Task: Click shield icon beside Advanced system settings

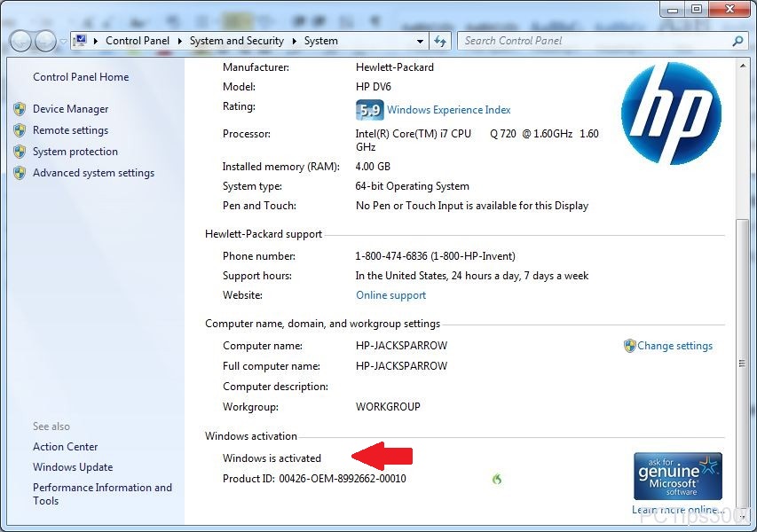Action: [20, 173]
